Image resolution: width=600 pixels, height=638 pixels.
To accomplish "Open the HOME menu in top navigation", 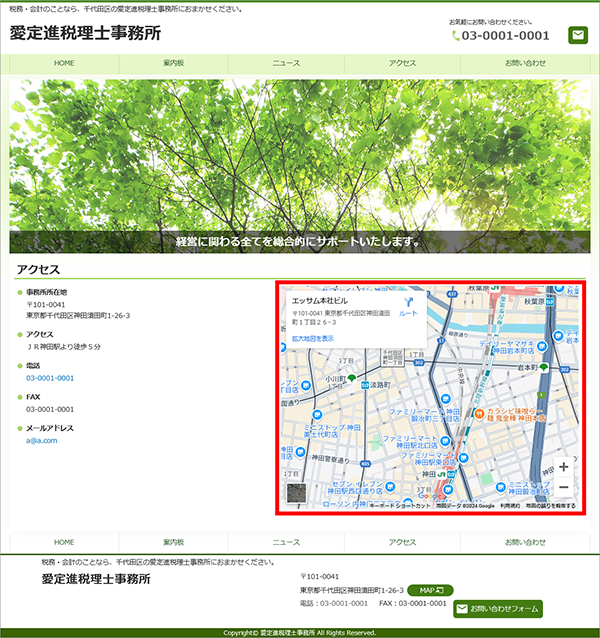I will [64, 63].
